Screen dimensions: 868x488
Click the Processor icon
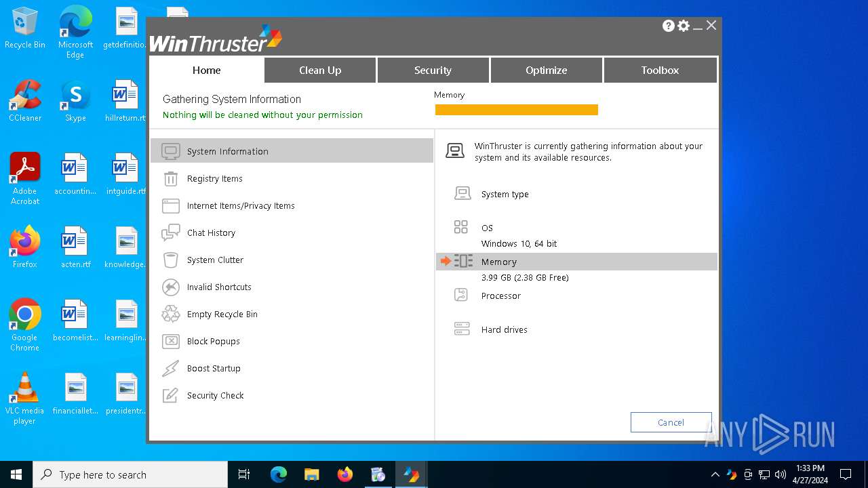click(x=461, y=295)
